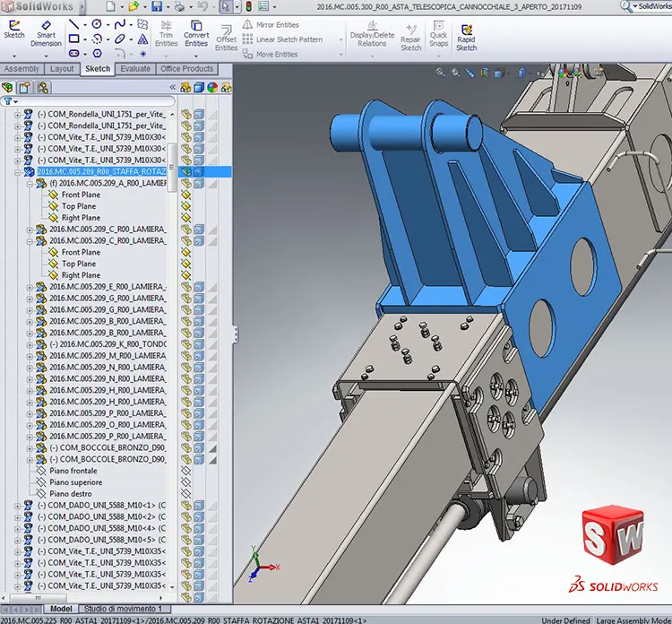Collapse display pane with double chevron

click(x=173, y=87)
